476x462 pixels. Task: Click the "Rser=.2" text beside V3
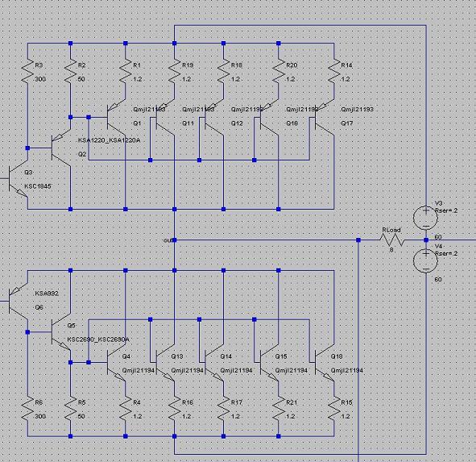point(446,210)
